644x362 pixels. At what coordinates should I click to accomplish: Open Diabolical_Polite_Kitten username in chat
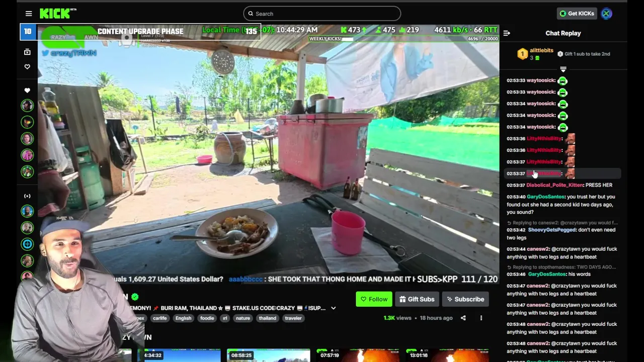555,185
